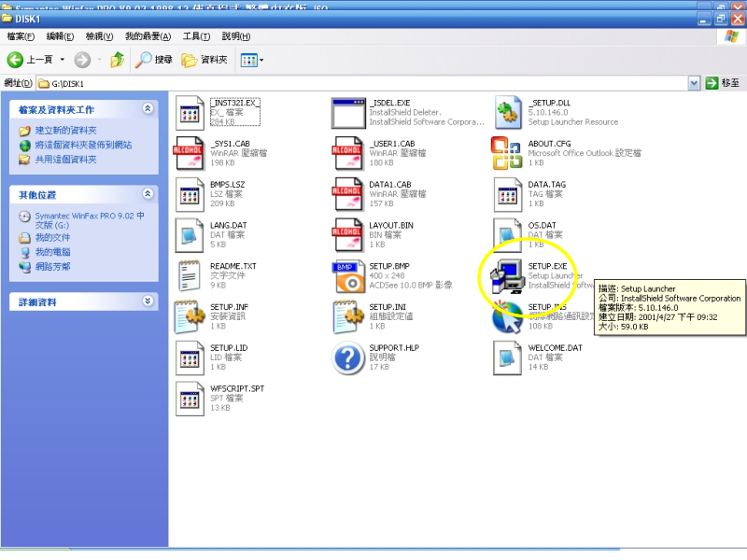This screenshot has height=560, width=747.
Task: Select the _SETUP.DLL file name
Action: (549, 103)
